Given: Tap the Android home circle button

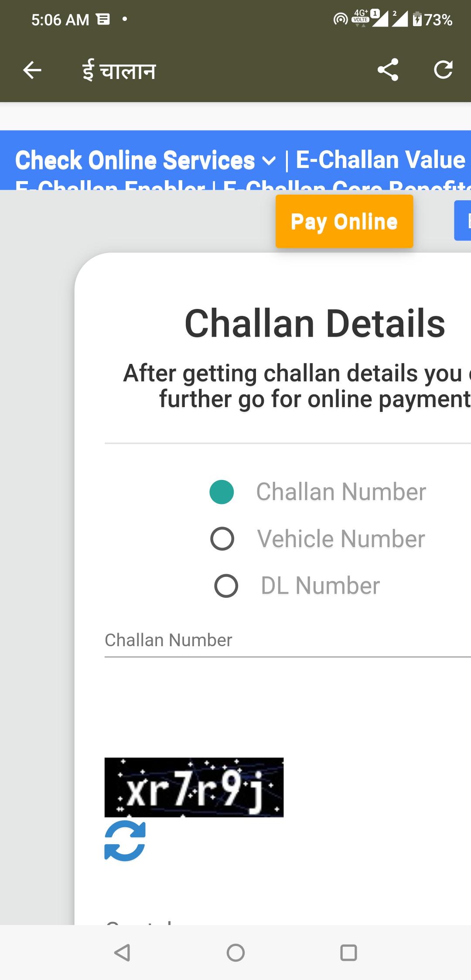Looking at the screenshot, I should pos(235,953).
